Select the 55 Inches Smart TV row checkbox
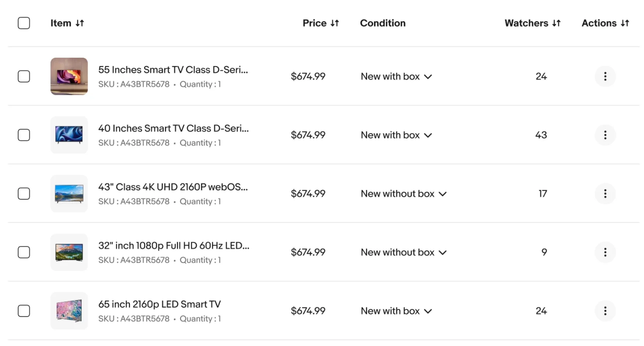Screen dimensions: 644x346 (x=24, y=76)
